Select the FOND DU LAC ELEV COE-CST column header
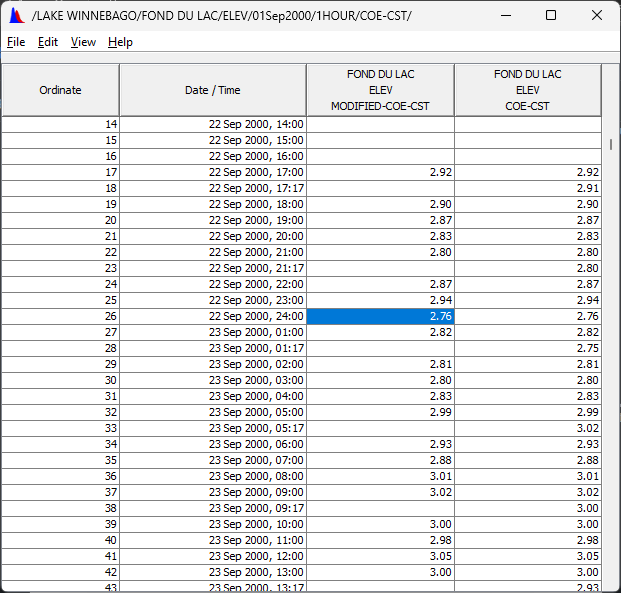The height and width of the screenshot is (593, 621). [x=528, y=90]
